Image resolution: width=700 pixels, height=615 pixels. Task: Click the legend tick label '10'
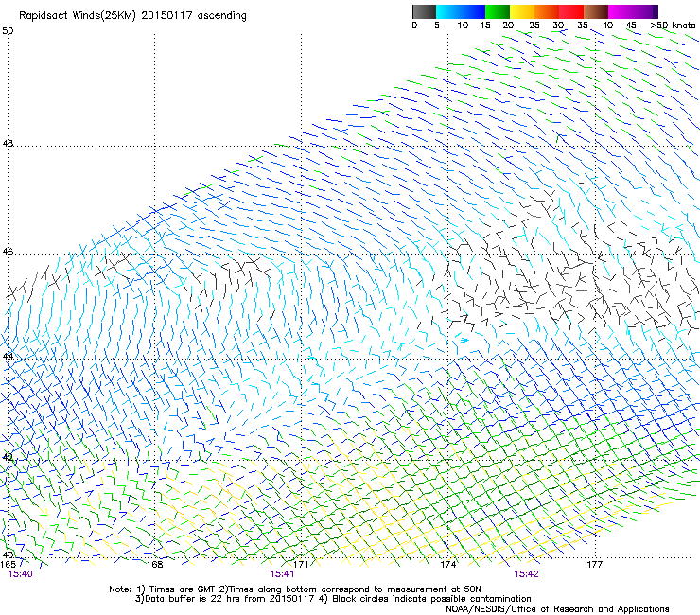463,26
